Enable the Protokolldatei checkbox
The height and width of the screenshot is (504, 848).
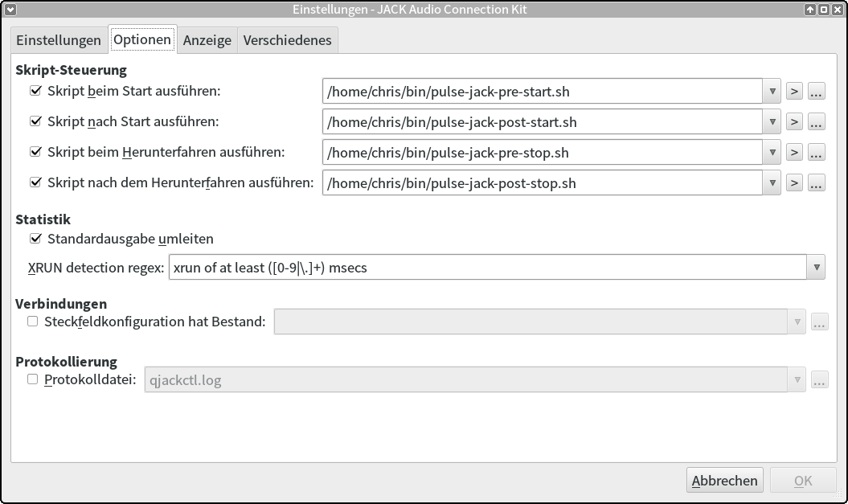click(33, 379)
